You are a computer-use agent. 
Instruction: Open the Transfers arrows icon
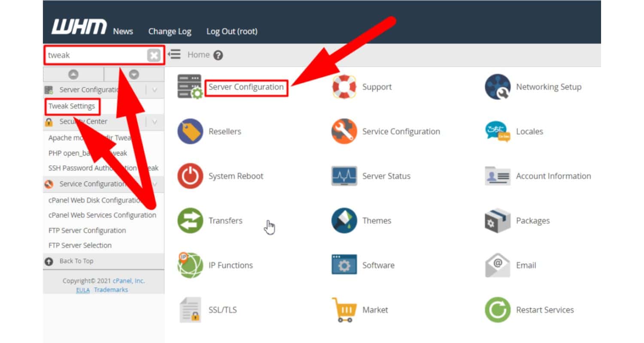coord(190,221)
